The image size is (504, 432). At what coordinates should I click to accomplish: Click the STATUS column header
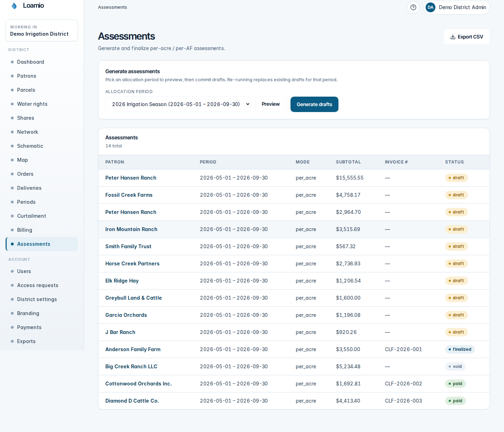(x=454, y=162)
